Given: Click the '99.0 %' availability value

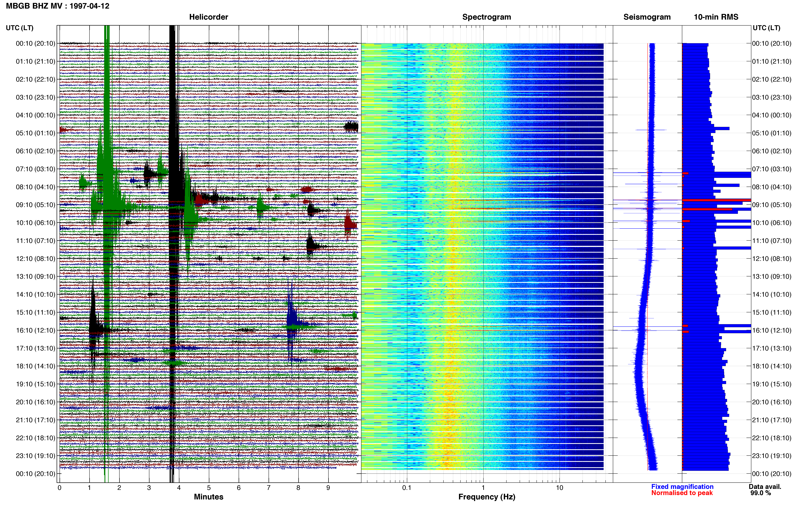Looking at the screenshot, I should tap(761, 493).
